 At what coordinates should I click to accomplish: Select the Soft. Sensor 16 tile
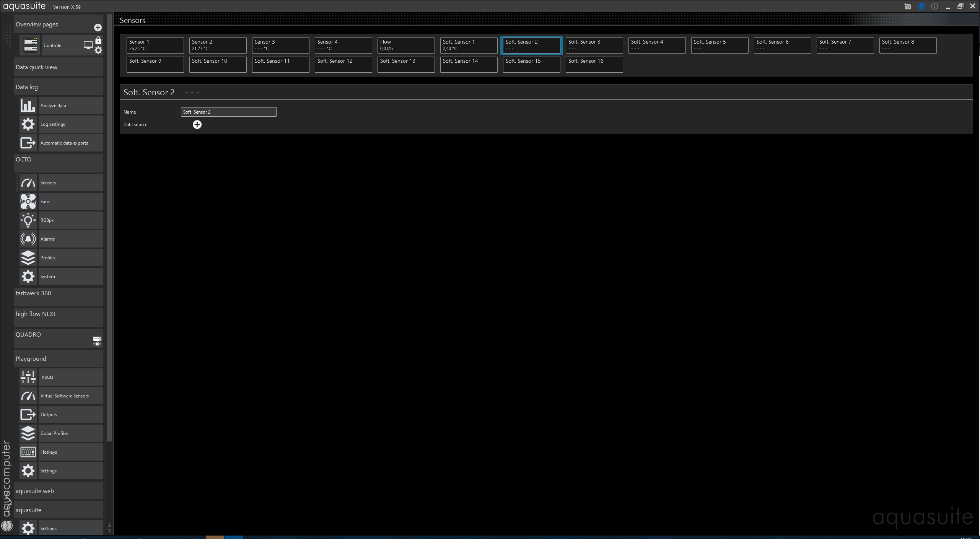click(x=594, y=64)
